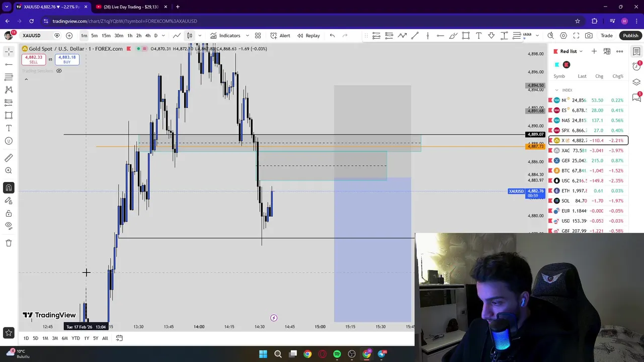Switch to 15m timeframe
The width and height of the screenshot is (644, 362).
[106, 35]
